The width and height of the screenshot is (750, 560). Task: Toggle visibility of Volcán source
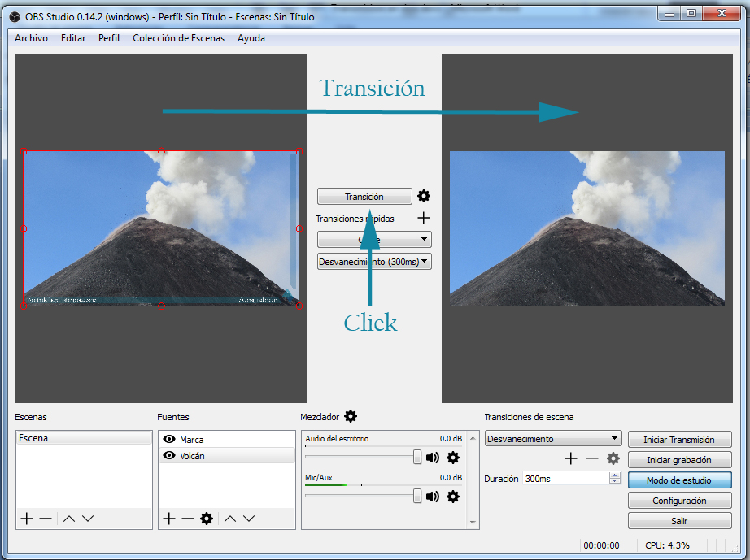169,456
